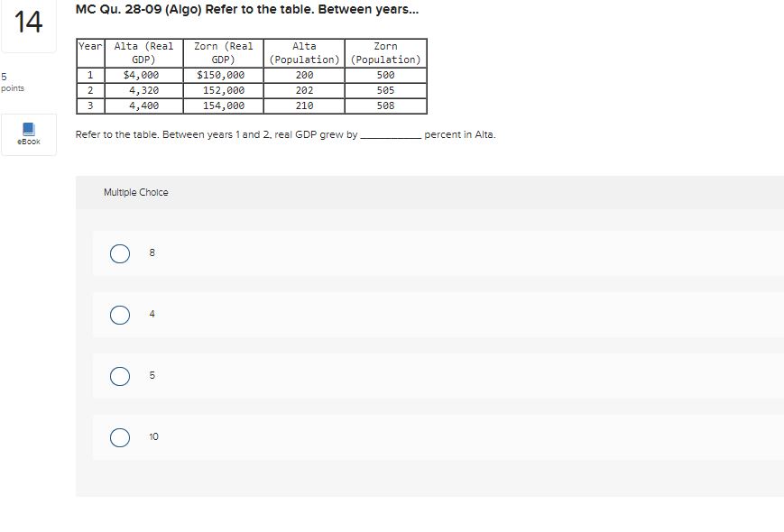Screen dimensions: 784x532
Task: Select answer choice 5
Action: click(x=119, y=376)
